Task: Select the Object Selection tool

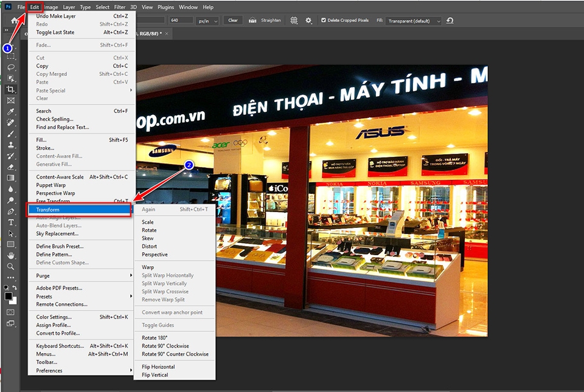Action: [x=11, y=78]
